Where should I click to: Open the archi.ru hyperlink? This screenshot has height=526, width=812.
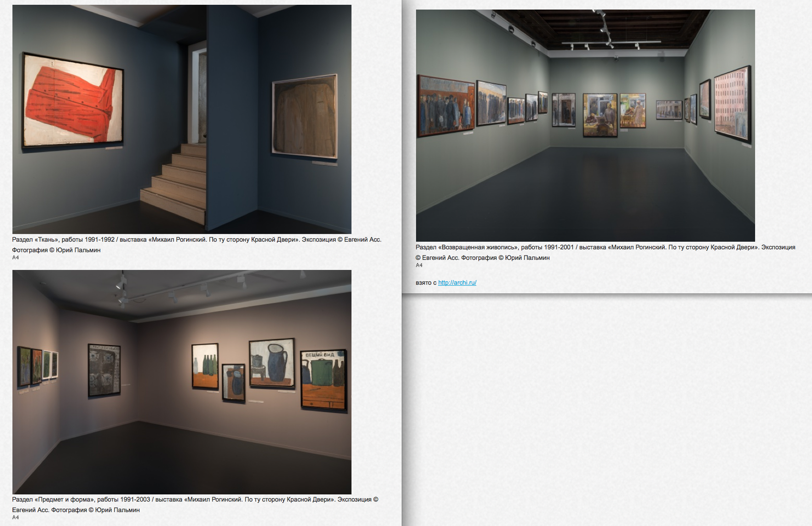point(457,283)
